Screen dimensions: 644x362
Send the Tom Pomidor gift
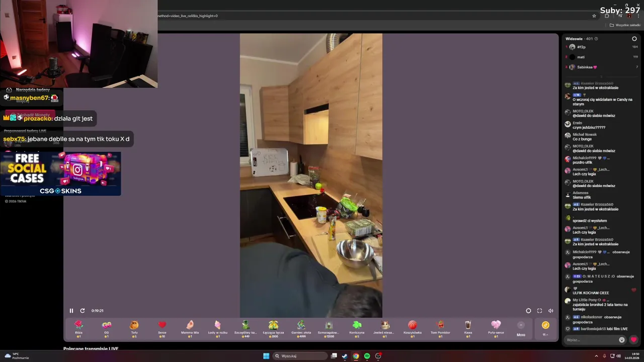pyautogui.click(x=440, y=329)
